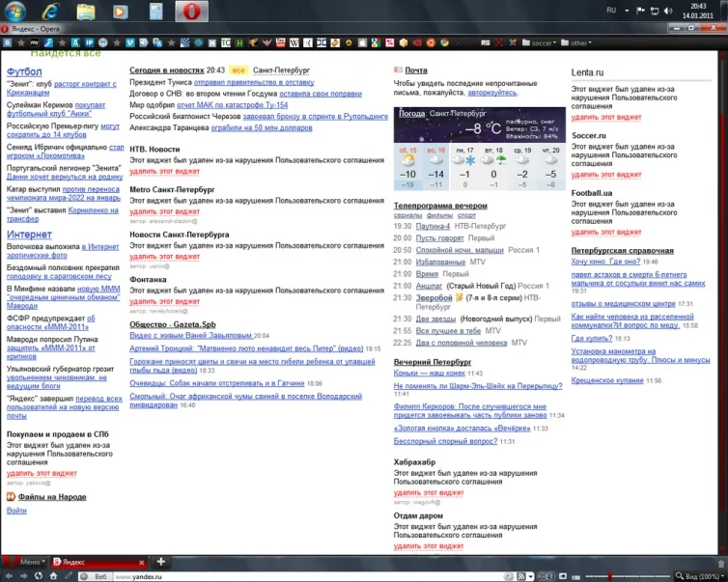
Task: Open the Вид (100%) zoom dropdown
Action: click(x=701, y=576)
